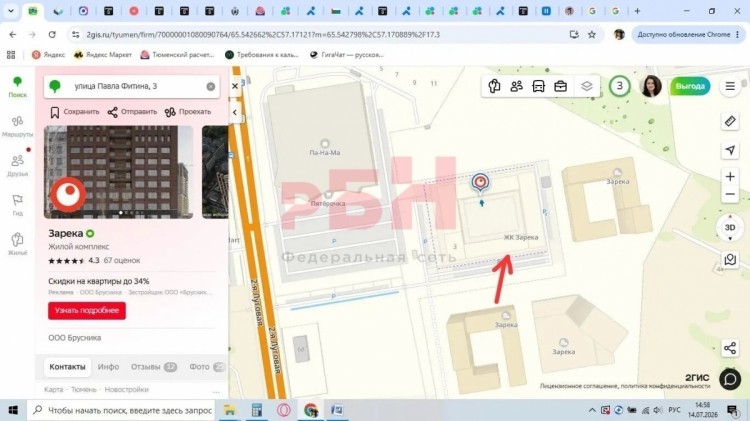This screenshot has width=750, height=421.
Task: Open the Жильё sidebar section
Action: click(18, 244)
